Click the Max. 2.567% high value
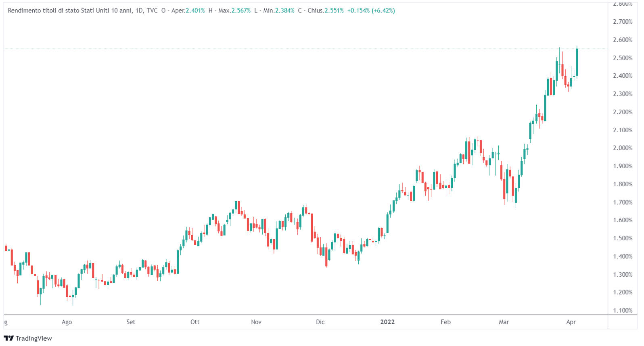644x346 pixels. tap(241, 10)
